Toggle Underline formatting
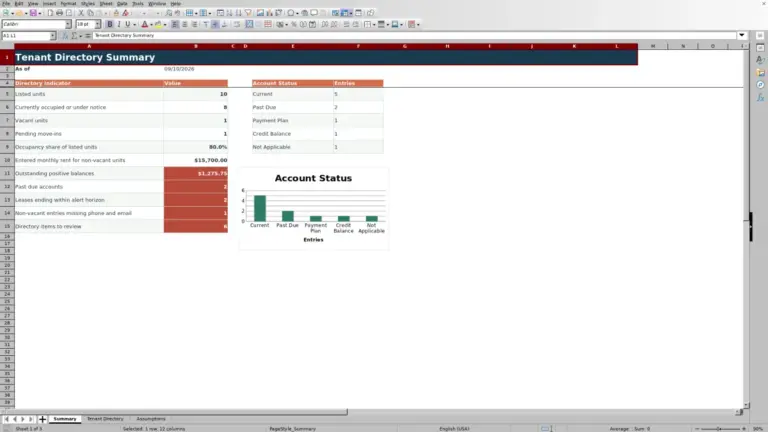Viewport: 768px width, 432px height. coord(128,24)
